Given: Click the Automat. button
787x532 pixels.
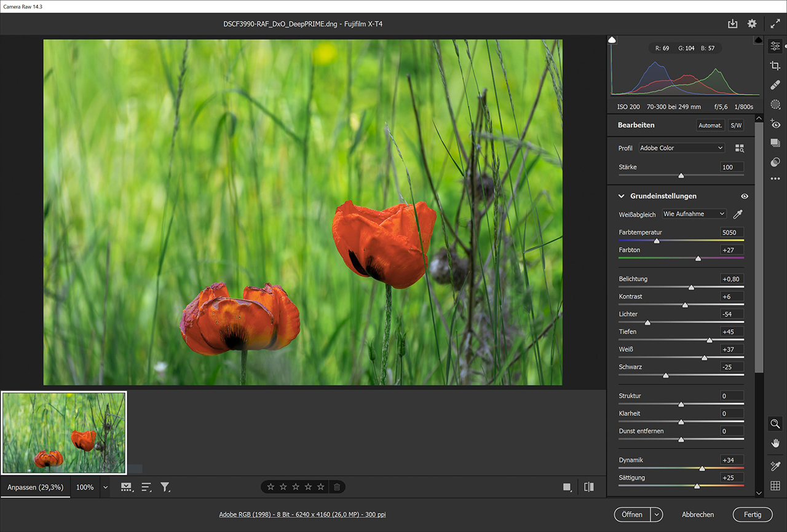Looking at the screenshot, I should click(710, 125).
